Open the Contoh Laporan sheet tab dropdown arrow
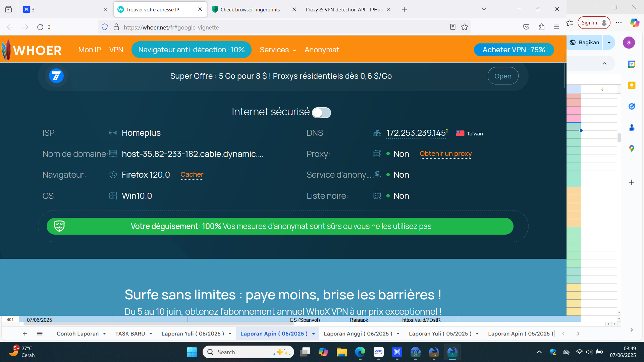Screen dimensions: 644x362 (x=105, y=334)
